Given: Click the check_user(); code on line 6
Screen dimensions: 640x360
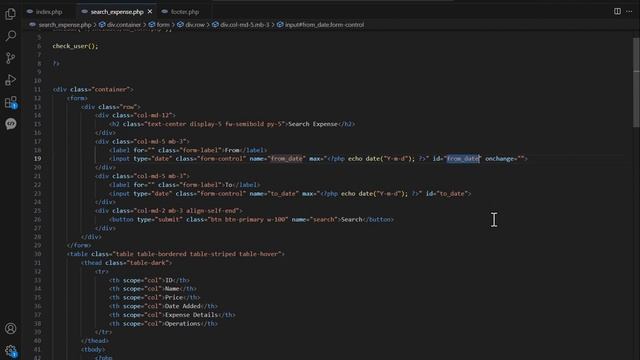Looking at the screenshot, I should tap(76, 46).
